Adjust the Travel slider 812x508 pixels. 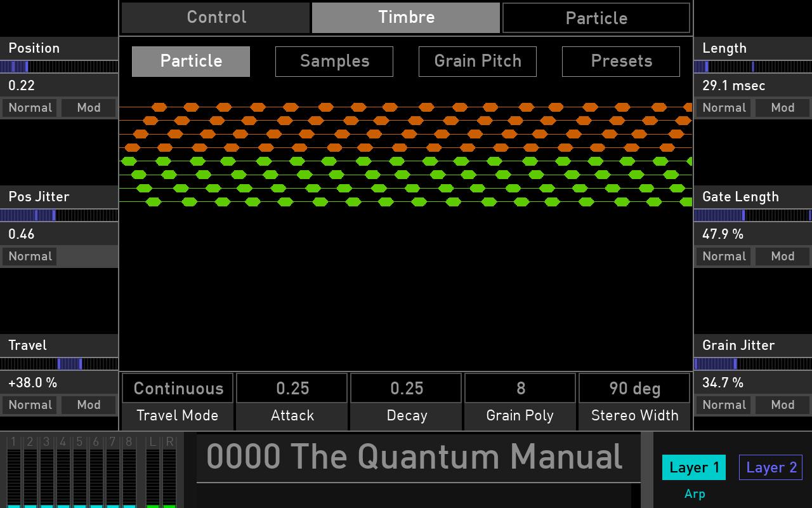pos(59,364)
